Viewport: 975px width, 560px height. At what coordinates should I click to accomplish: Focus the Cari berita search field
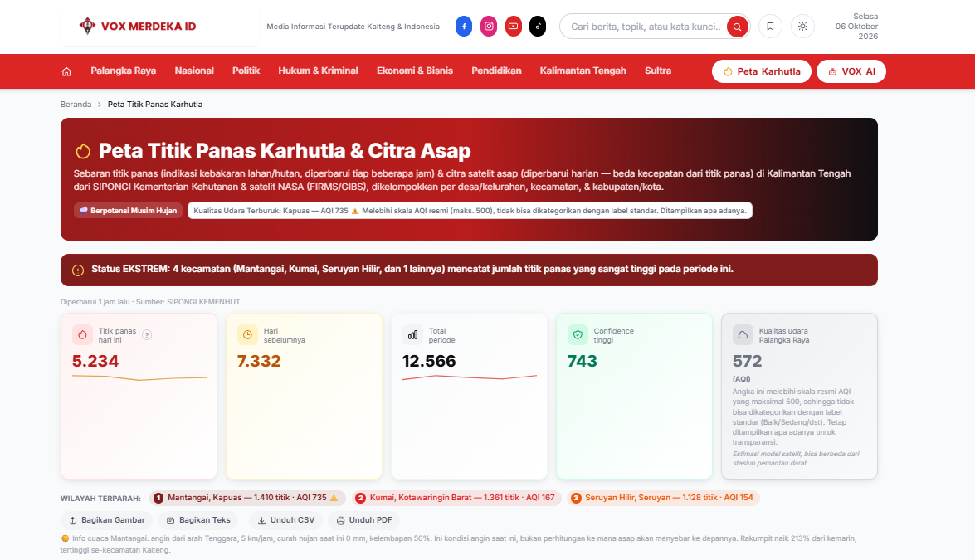(645, 27)
